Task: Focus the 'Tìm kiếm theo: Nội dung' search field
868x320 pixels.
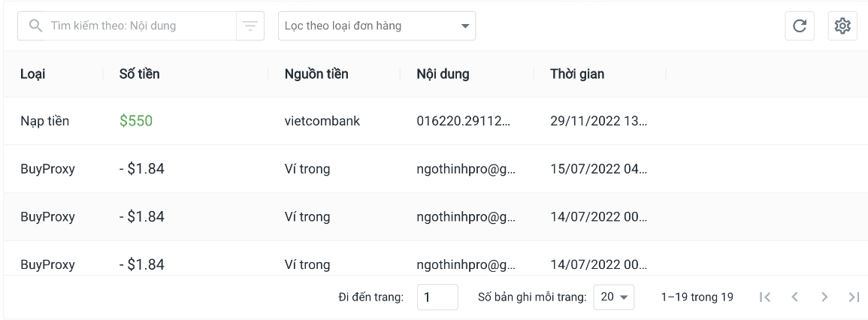Action: (139, 26)
